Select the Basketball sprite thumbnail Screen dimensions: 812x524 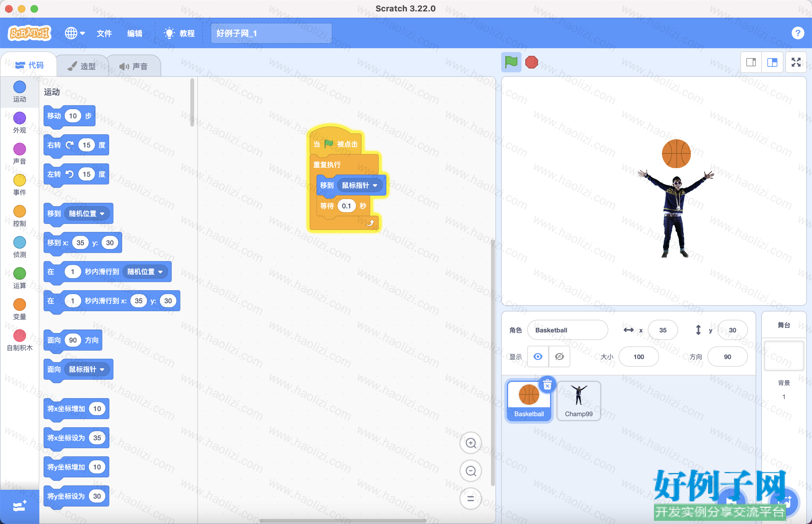tap(529, 401)
